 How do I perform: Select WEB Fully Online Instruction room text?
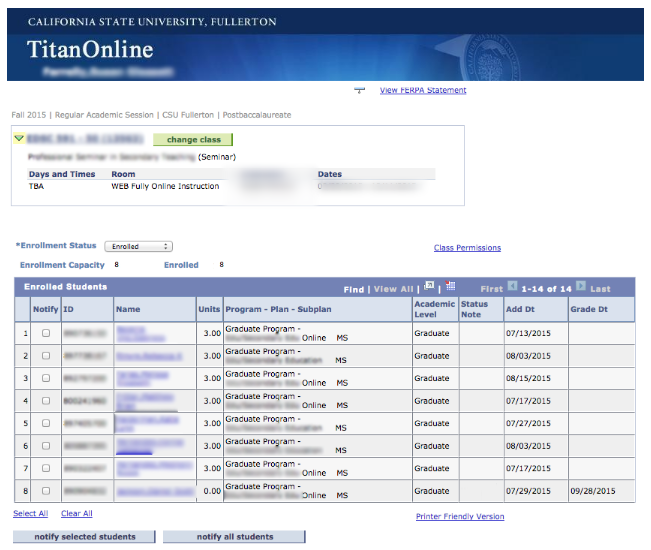pyautogui.click(x=165, y=186)
